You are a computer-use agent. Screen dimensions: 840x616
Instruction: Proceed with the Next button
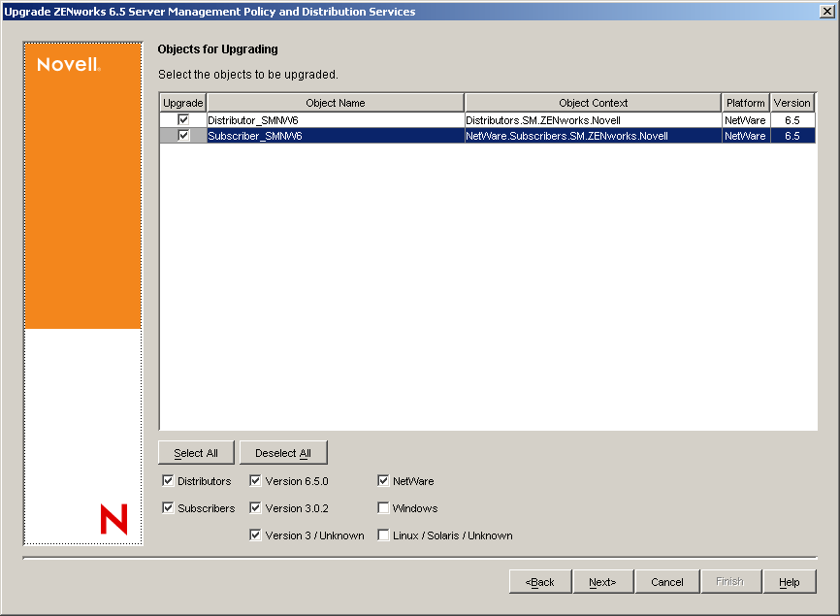pos(601,582)
